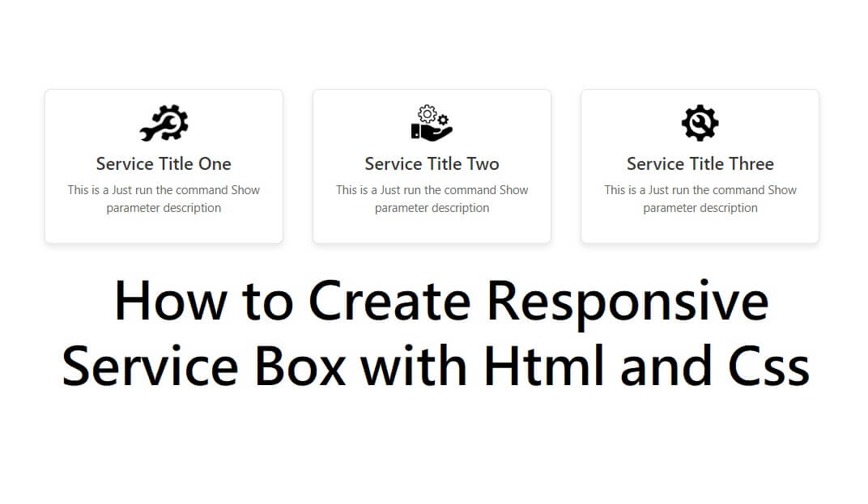Screen dimensions: 868x504
Task: Click the word "Responsive" in the large headline
Action: pos(628,303)
